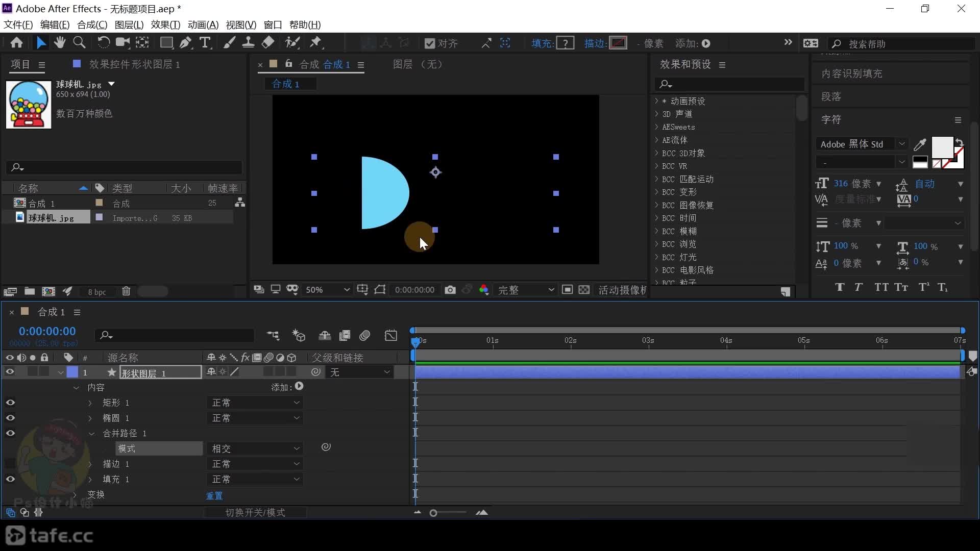980x551 pixels.
Task: Click the snapshot camera icon in viewer
Action: 450,290
